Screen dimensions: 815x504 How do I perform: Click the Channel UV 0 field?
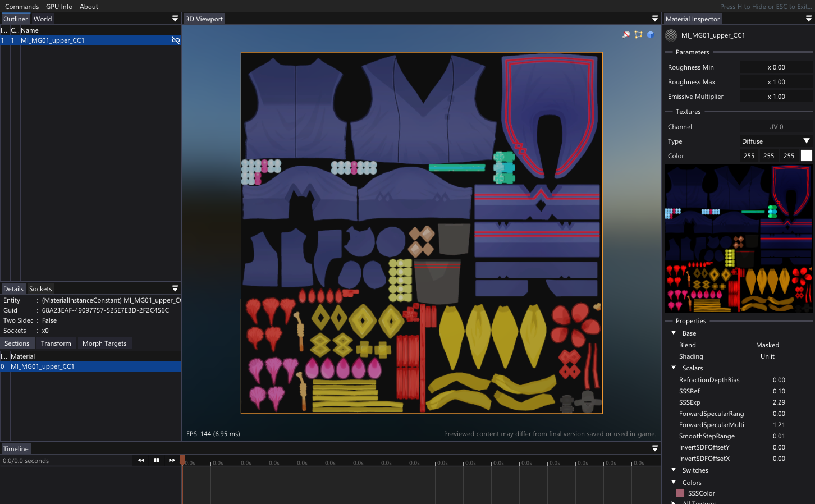coord(776,127)
